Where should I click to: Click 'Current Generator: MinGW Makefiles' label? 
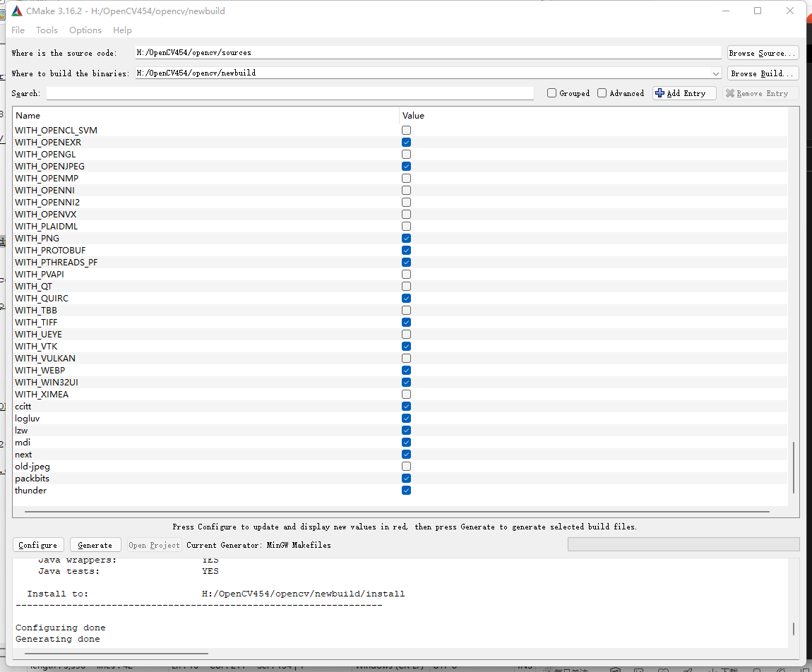click(x=258, y=545)
